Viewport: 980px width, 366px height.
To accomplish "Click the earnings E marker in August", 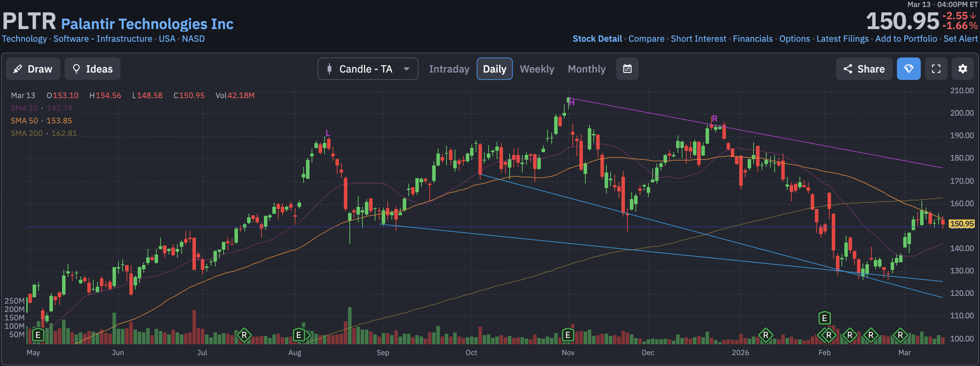I will (299, 335).
